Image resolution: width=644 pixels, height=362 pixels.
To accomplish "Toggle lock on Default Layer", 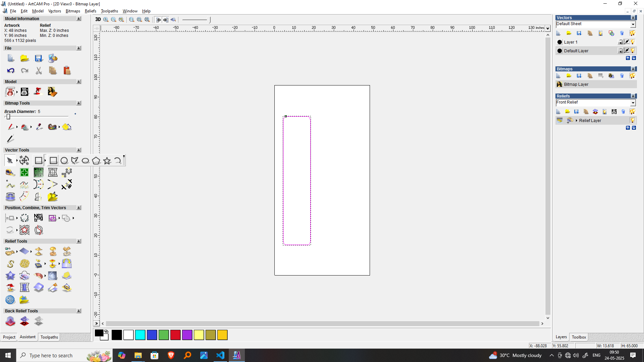I will point(621,51).
